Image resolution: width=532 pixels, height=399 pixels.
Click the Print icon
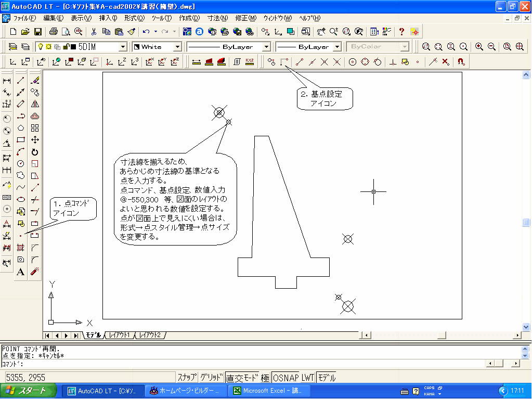[53, 32]
